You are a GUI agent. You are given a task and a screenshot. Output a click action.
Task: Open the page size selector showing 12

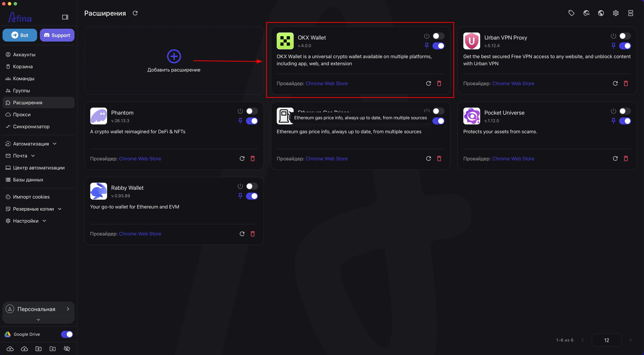606,340
